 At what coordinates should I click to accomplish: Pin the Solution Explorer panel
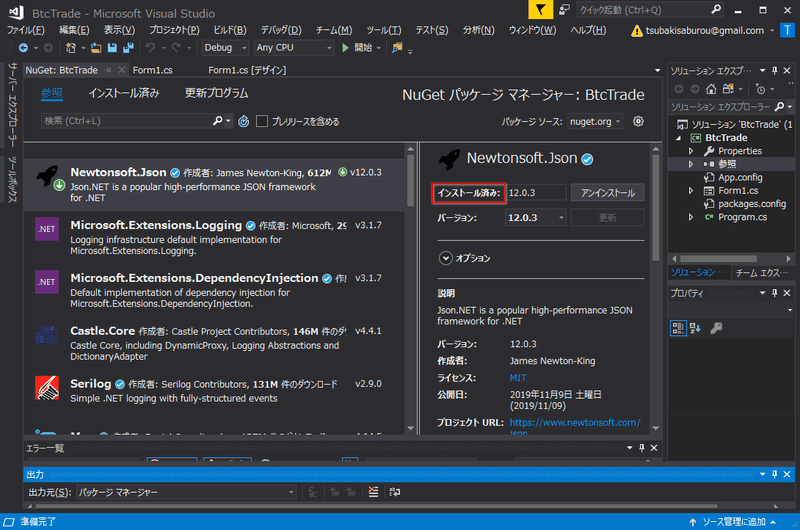(x=774, y=70)
